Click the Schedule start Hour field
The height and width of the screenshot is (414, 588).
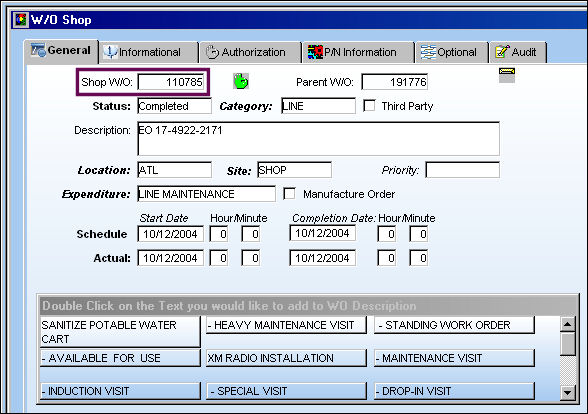click(219, 234)
